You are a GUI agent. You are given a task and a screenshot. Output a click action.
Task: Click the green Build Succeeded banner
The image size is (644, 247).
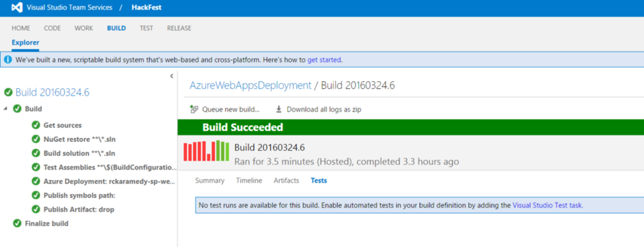pos(411,127)
